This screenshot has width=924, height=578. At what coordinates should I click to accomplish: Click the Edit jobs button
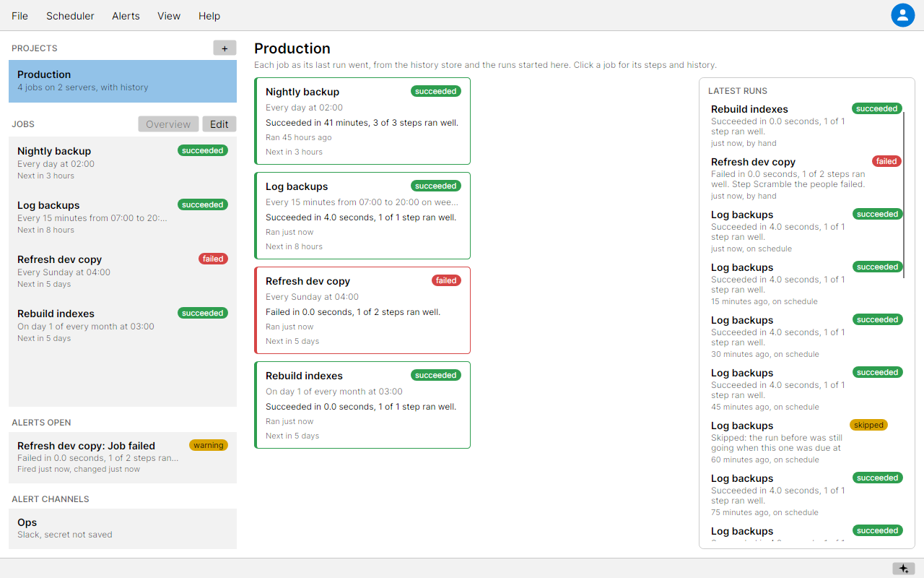(x=219, y=124)
